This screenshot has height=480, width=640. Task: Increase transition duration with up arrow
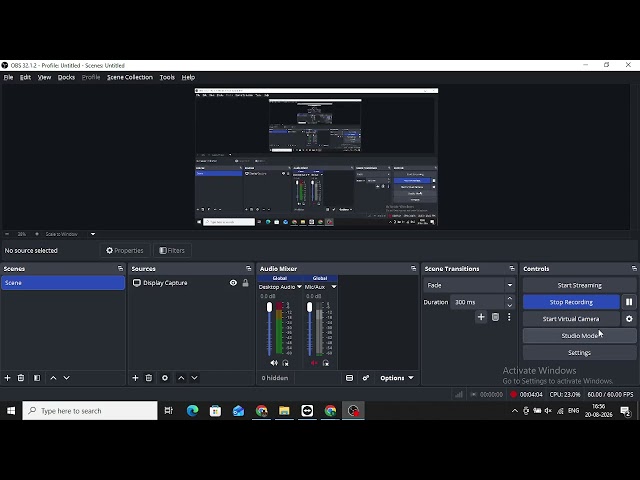[509, 298]
